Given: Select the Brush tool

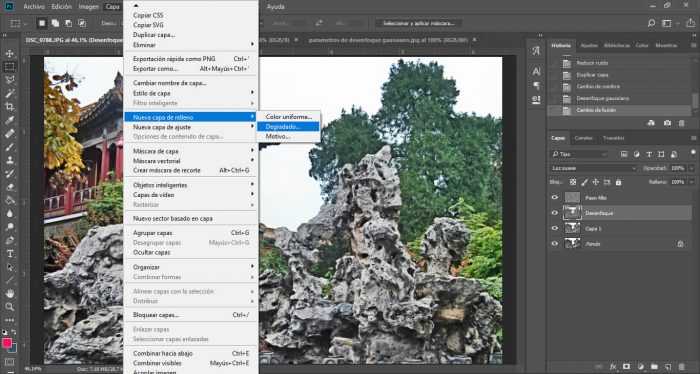Looking at the screenshot, I should click(9, 147).
